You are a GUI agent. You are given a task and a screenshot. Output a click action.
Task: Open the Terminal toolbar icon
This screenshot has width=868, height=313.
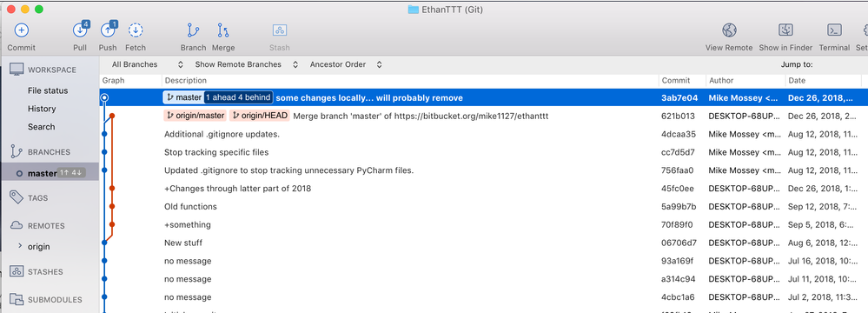(834, 30)
